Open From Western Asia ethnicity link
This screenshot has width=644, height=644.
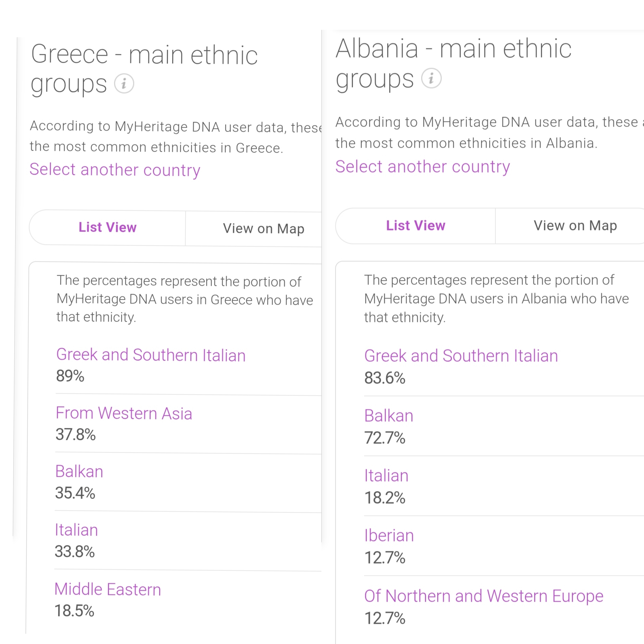(x=124, y=413)
